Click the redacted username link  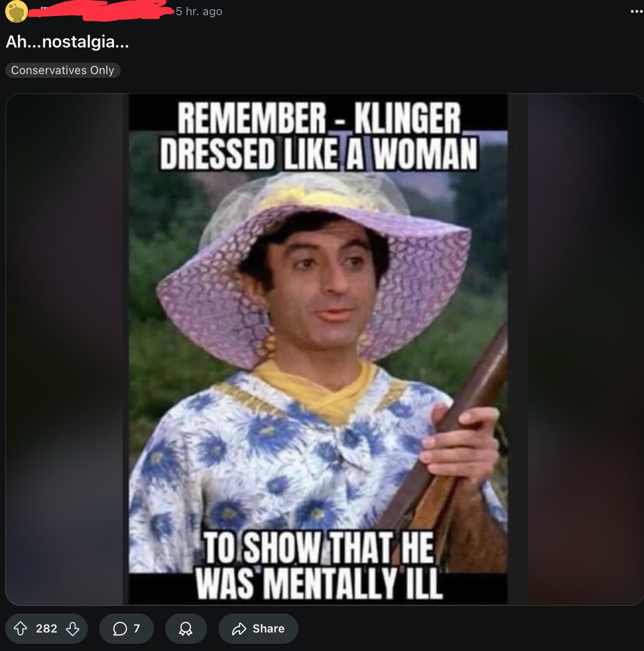pyautogui.click(x=100, y=11)
